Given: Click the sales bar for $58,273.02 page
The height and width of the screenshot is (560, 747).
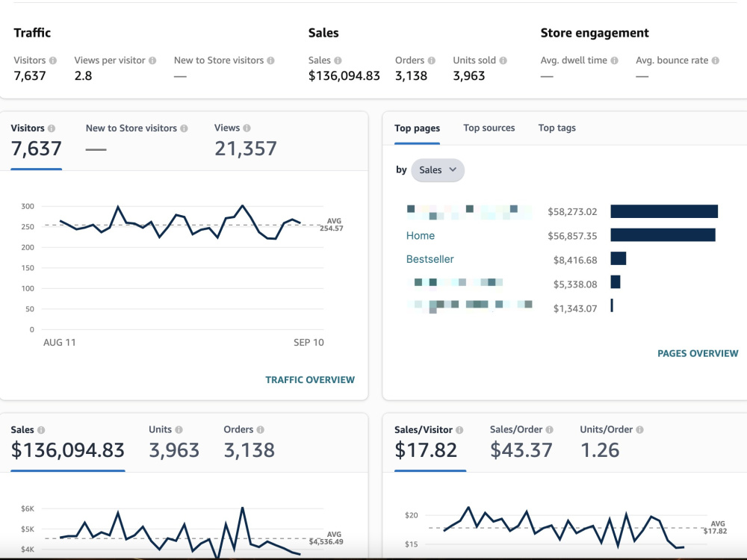Looking at the screenshot, I should pyautogui.click(x=664, y=211).
